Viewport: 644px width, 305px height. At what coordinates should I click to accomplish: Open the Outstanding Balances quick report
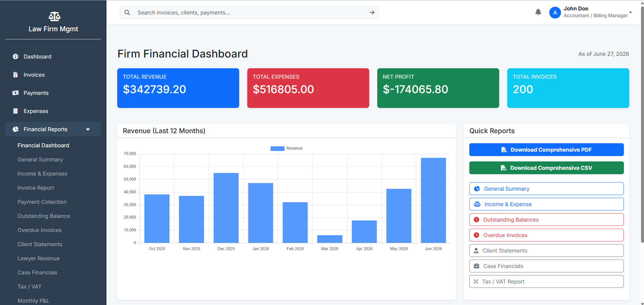click(546, 220)
